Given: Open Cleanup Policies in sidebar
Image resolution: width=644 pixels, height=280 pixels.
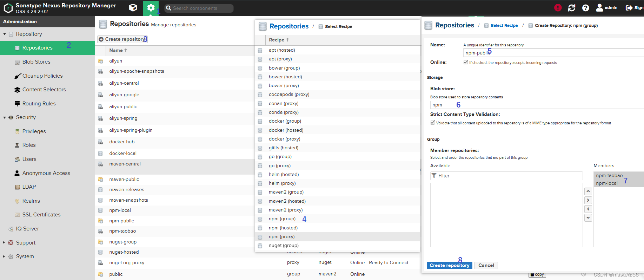Looking at the screenshot, I should [42, 76].
